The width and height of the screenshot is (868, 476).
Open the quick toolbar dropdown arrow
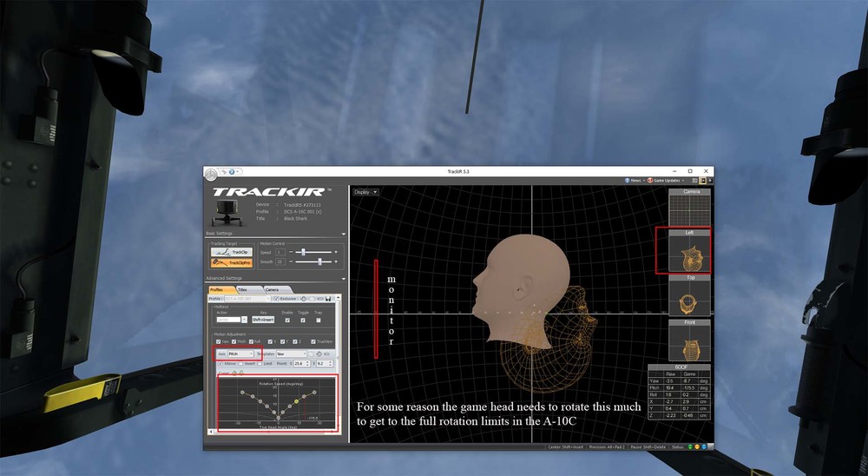pos(238,172)
